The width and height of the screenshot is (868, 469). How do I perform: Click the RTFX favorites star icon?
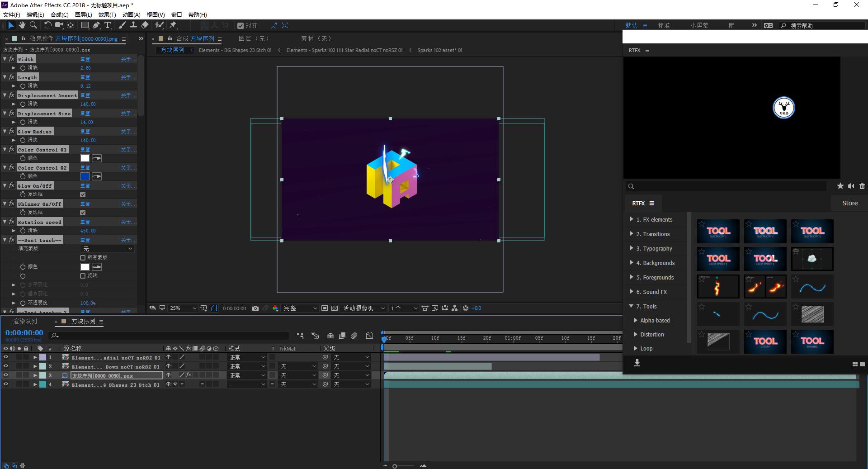(840, 186)
